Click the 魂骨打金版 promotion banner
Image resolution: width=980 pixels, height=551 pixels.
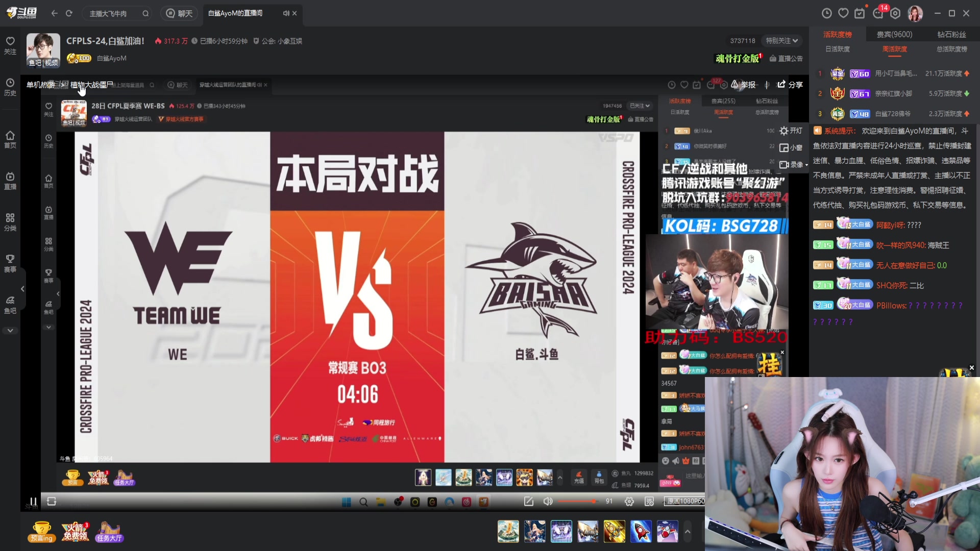point(739,59)
